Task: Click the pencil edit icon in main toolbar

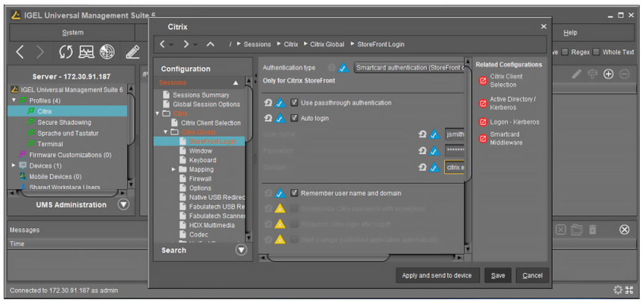Action: coord(132,52)
